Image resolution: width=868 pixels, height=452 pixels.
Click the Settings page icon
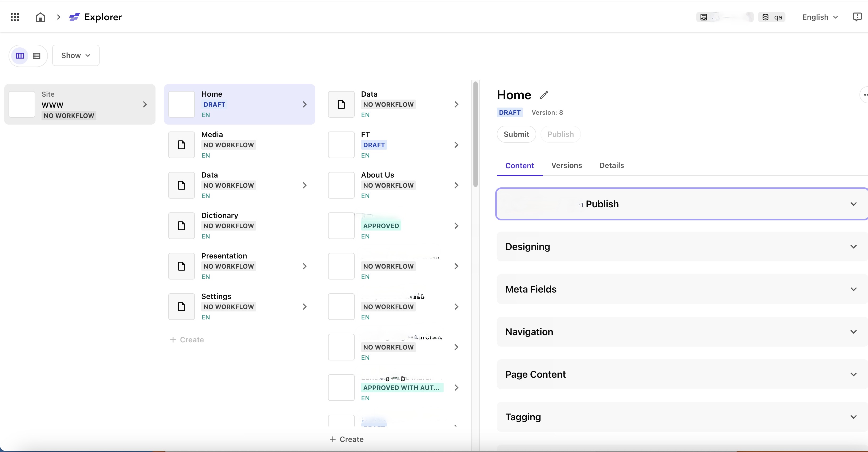coord(182,306)
